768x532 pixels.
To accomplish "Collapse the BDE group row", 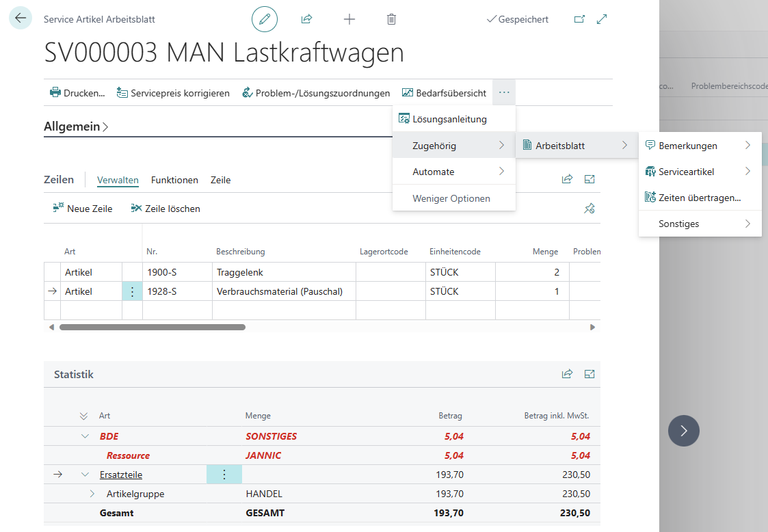I will (85, 436).
